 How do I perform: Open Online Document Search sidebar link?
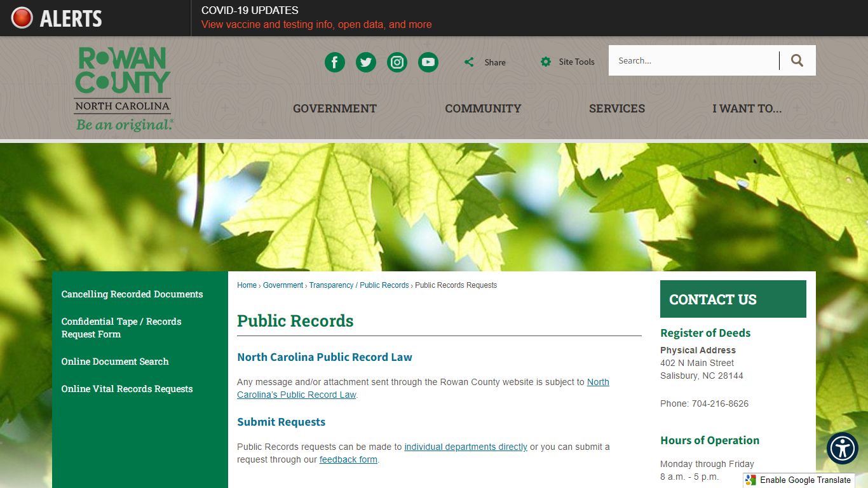[x=115, y=362]
